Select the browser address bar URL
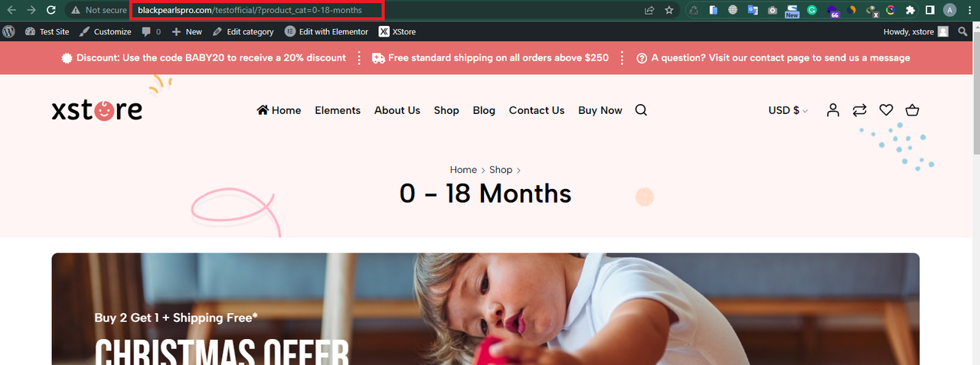 coord(256,10)
